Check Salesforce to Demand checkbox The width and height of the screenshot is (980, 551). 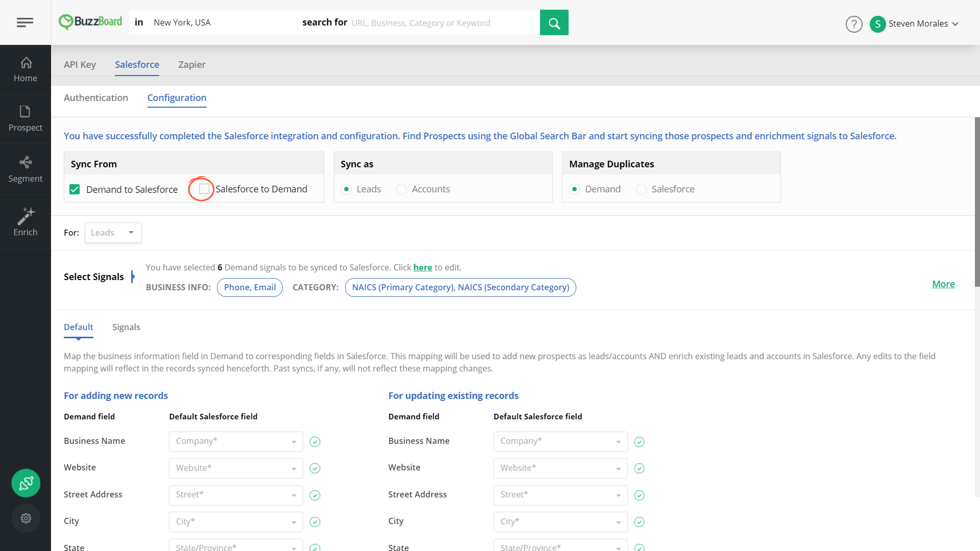click(x=204, y=189)
